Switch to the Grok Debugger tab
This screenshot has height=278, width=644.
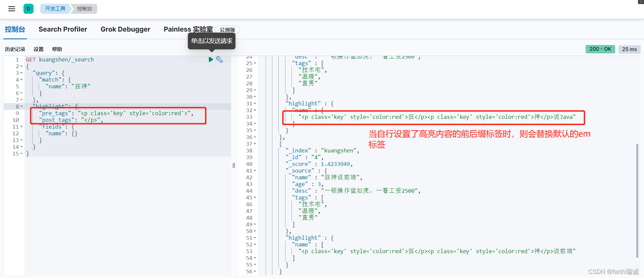click(125, 29)
